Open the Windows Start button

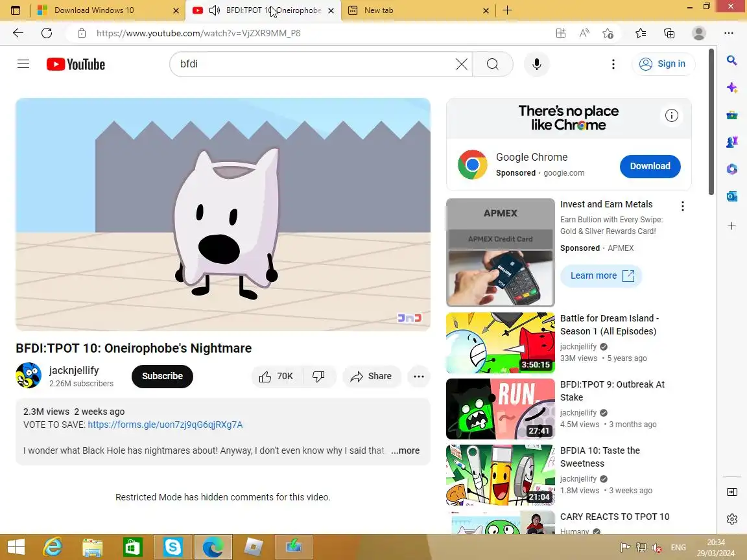click(16, 547)
